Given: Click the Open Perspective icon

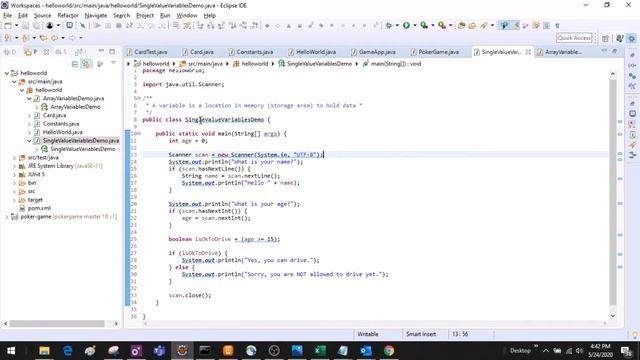Looking at the screenshot, I should point(605,38).
